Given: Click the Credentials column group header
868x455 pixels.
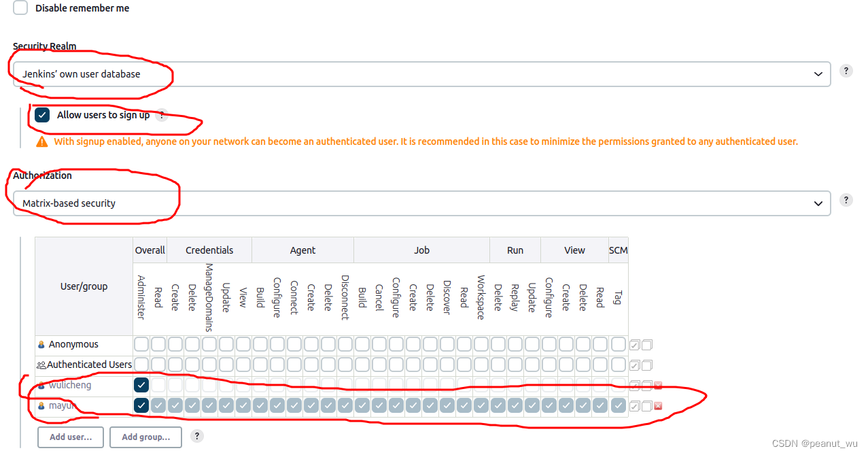Looking at the screenshot, I should (x=209, y=250).
